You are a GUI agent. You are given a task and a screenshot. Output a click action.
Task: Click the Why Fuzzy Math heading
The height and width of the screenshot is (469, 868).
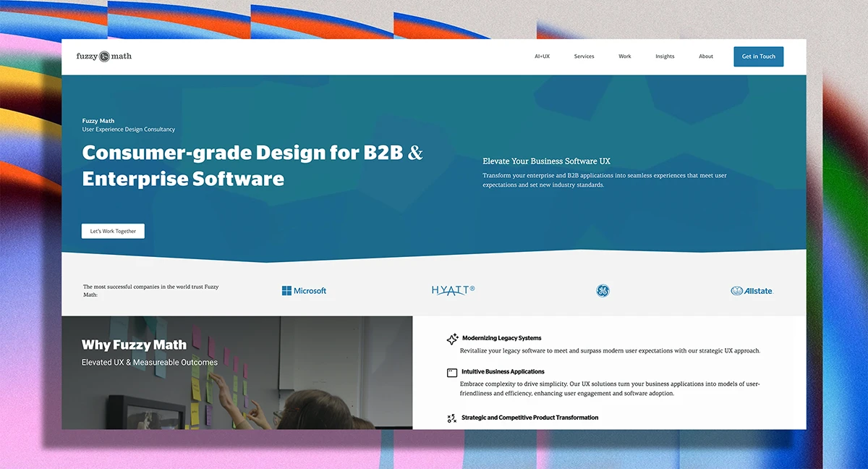tap(134, 345)
